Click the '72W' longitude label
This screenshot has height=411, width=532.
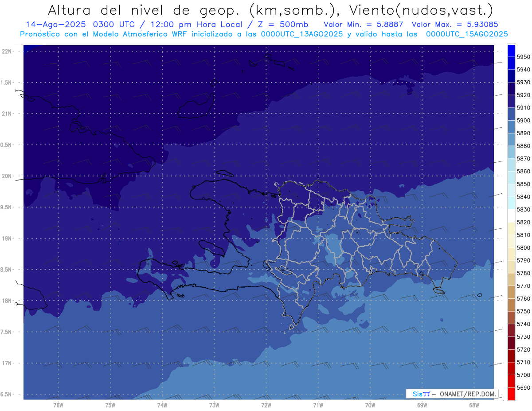pos(266,405)
